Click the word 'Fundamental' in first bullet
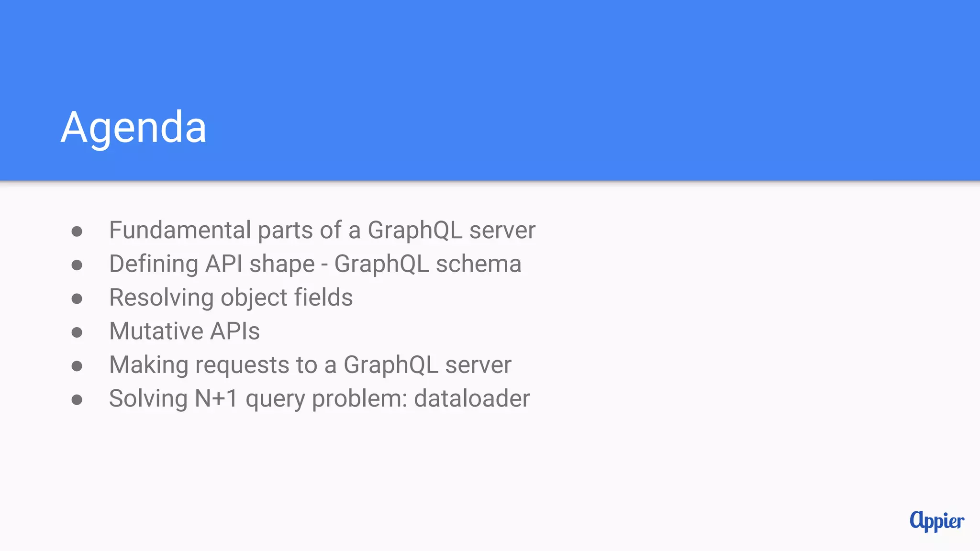Viewport: 980px width, 551px height. point(180,230)
